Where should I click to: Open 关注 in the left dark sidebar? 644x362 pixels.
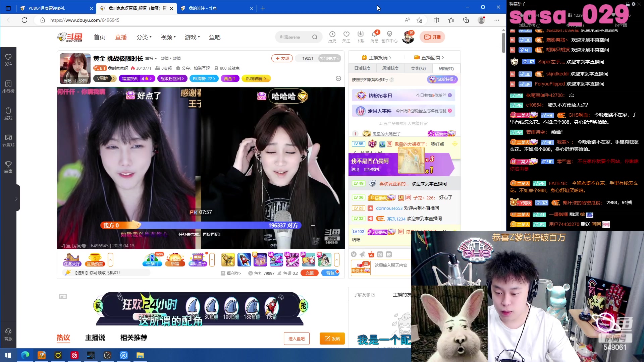point(8,60)
